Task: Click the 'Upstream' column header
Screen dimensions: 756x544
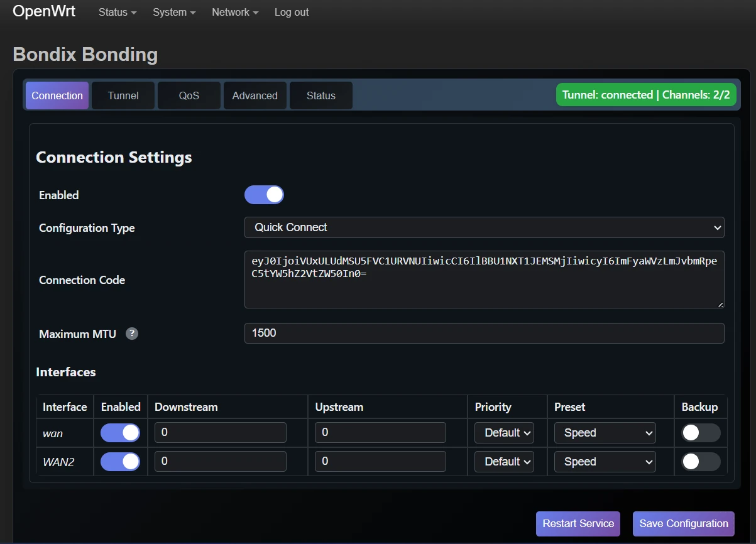Action: coord(339,407)
